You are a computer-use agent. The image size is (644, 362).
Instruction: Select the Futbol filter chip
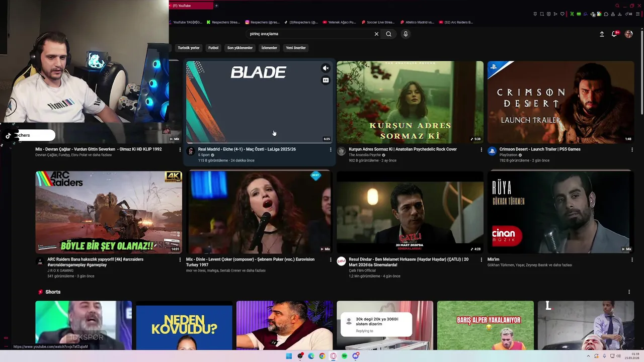tap(213, 48)
